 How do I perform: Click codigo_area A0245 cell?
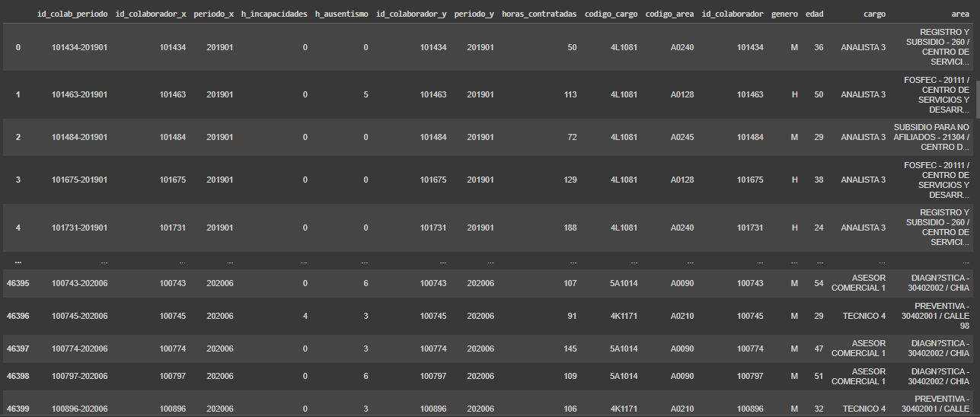(x=682, y=137)
